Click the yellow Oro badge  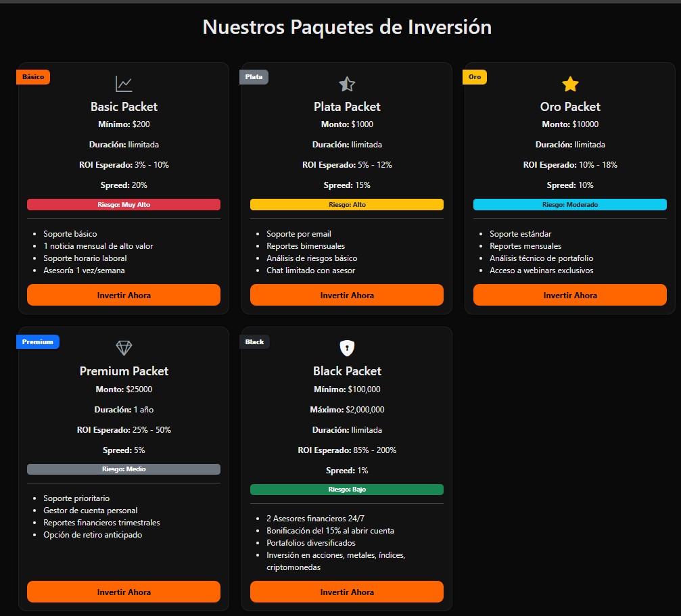pos(475,77)
